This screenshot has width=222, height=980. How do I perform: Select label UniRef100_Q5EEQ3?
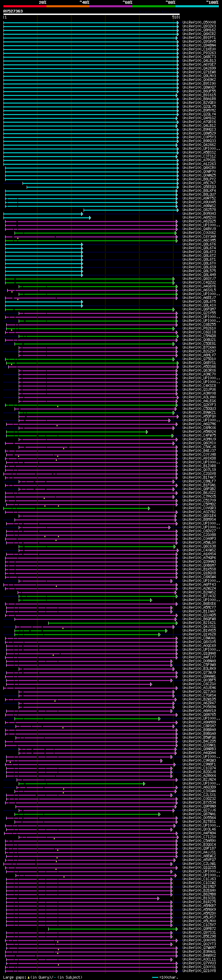click(199, 187)
